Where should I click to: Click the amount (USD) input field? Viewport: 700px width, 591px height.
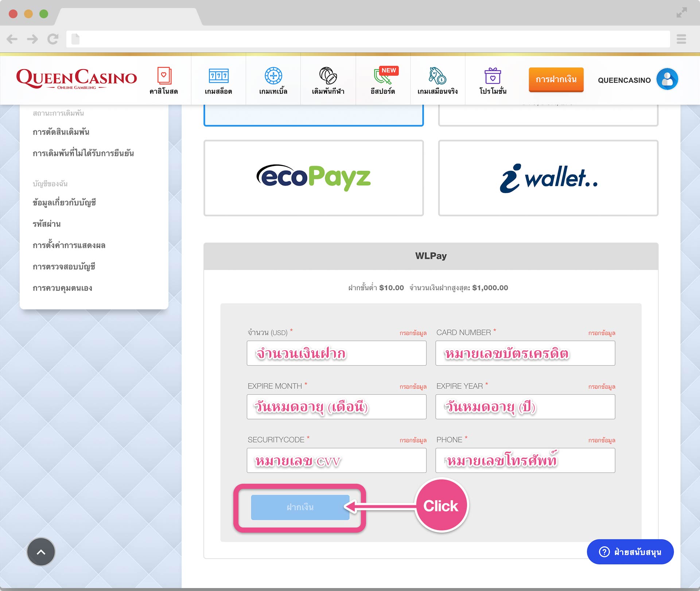pyautogui.click(x=337, y=353)
